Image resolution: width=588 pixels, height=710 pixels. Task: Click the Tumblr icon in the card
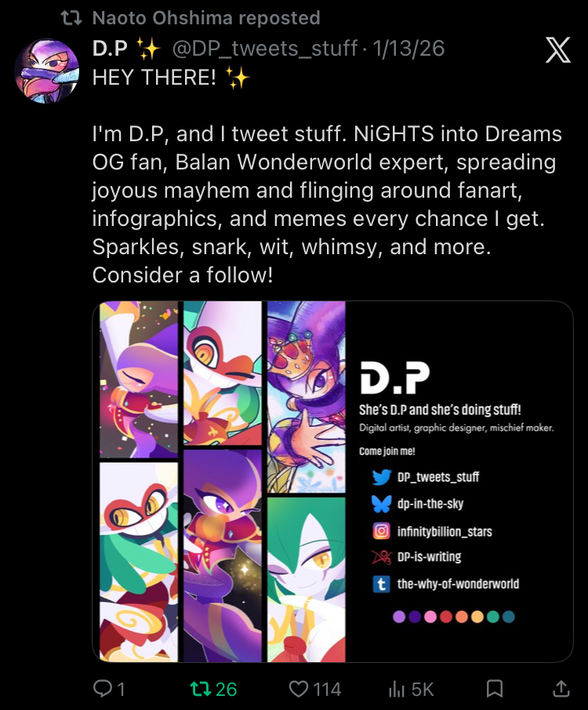382,584
